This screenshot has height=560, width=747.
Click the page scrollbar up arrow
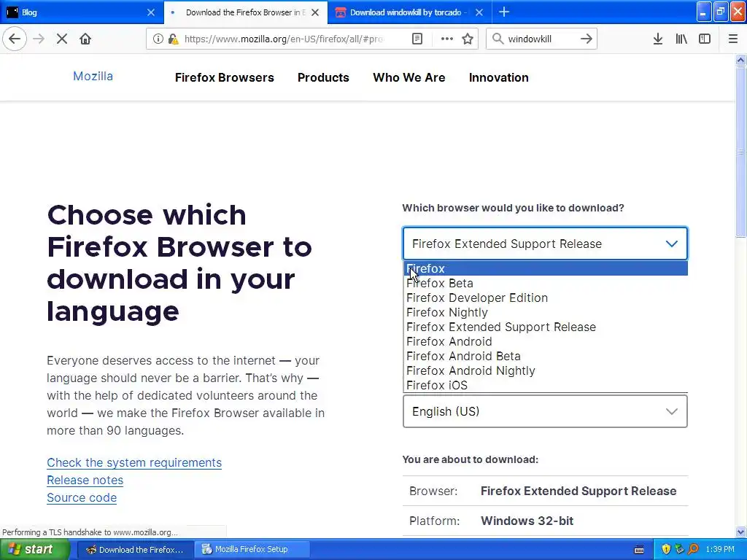(741, 60)
